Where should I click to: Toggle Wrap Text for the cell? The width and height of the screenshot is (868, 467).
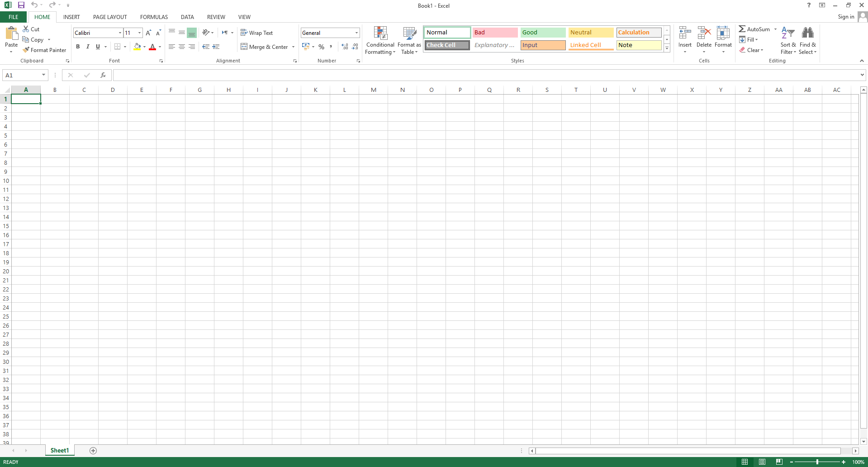[x=256, y=33]
